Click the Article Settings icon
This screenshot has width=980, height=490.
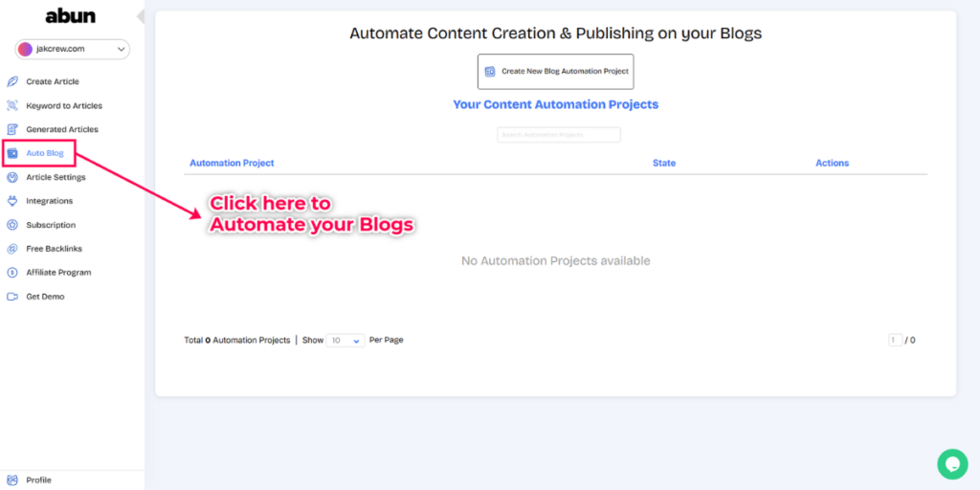tap(11, 177)
